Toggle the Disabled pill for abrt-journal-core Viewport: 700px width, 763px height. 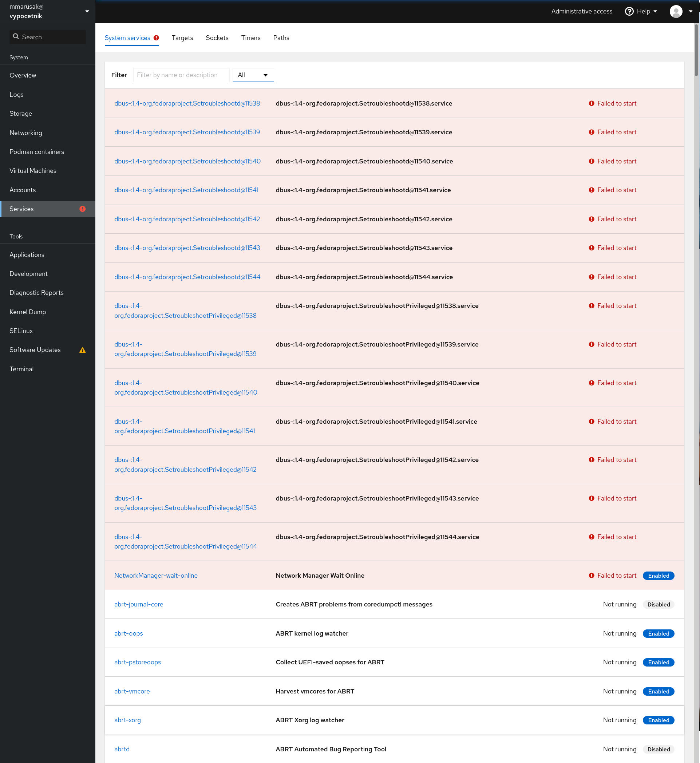659,604
